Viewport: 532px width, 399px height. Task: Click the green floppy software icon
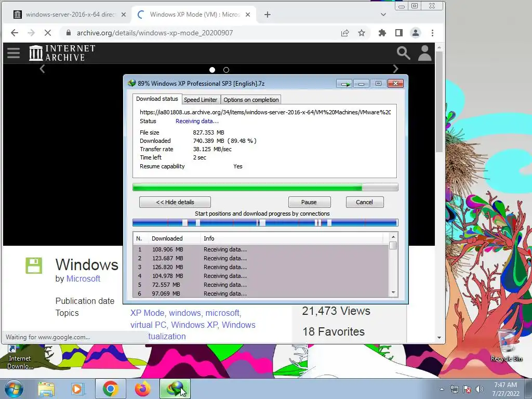(x=34, y=265)
